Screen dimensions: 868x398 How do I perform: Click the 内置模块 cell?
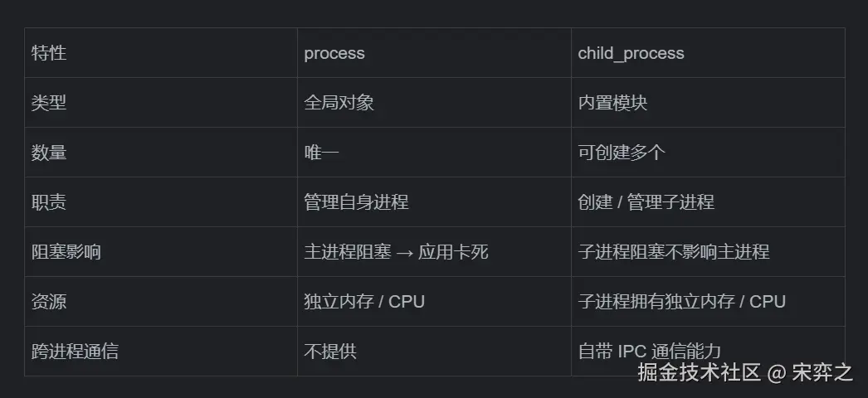pyautogui.click(x=612, y=103)
